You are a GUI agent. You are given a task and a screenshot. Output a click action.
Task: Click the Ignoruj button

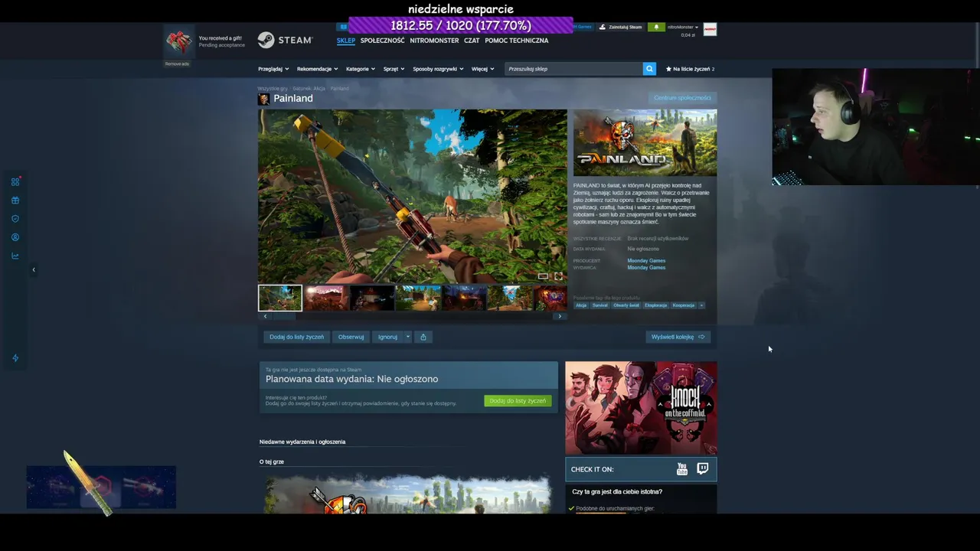387,337
